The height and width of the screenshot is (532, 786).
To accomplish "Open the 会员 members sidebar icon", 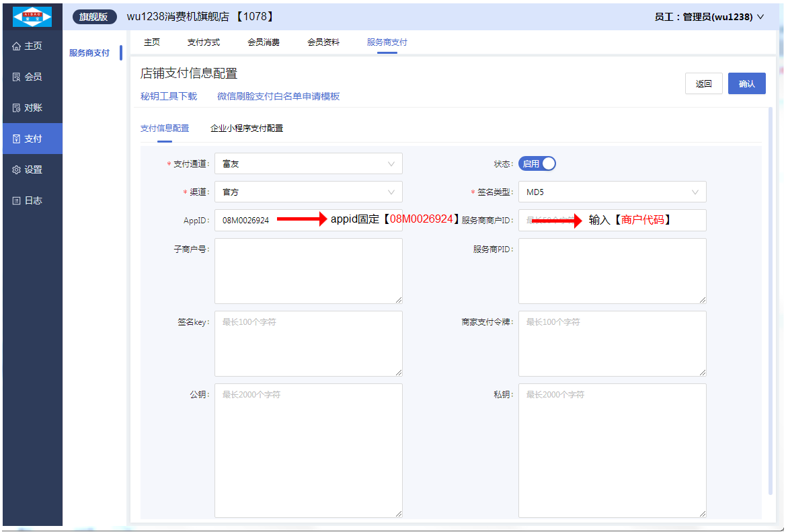I will 17,77.
